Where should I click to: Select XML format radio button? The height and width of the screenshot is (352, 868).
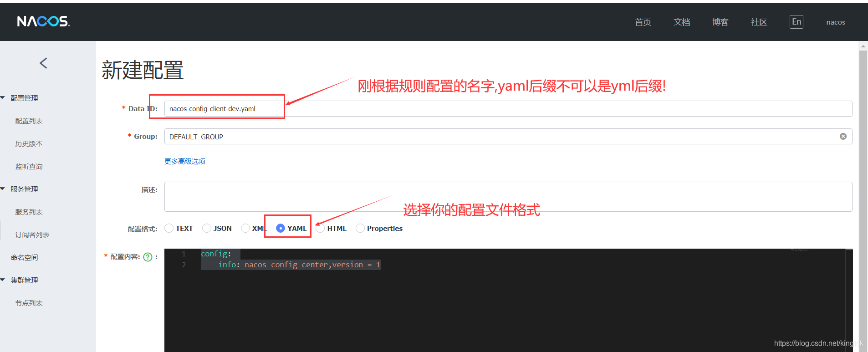point(245,228)
